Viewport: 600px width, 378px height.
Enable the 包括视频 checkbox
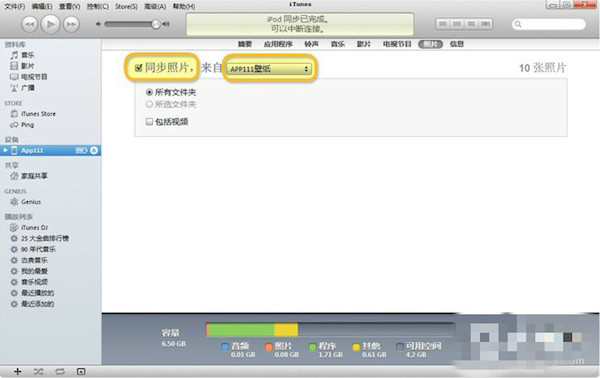[x=149, y=122]
